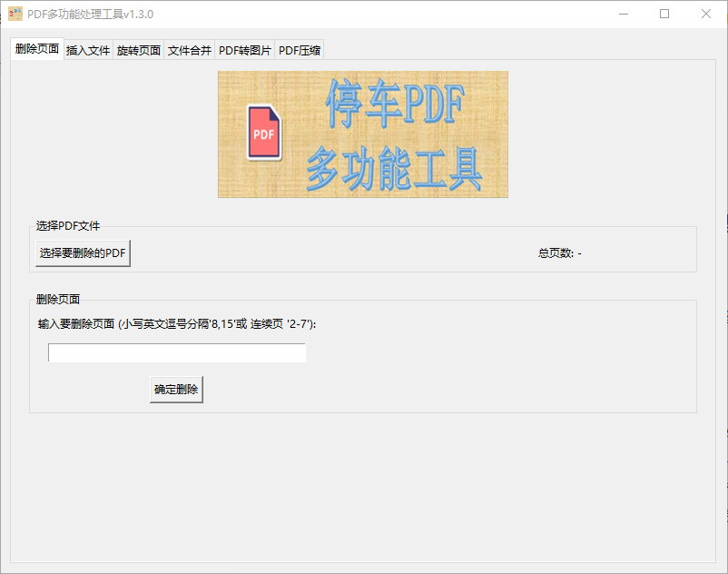This screenshot has width=728, height=574.
Task: Click the app icon in title bar
Action: click(15, 14)
